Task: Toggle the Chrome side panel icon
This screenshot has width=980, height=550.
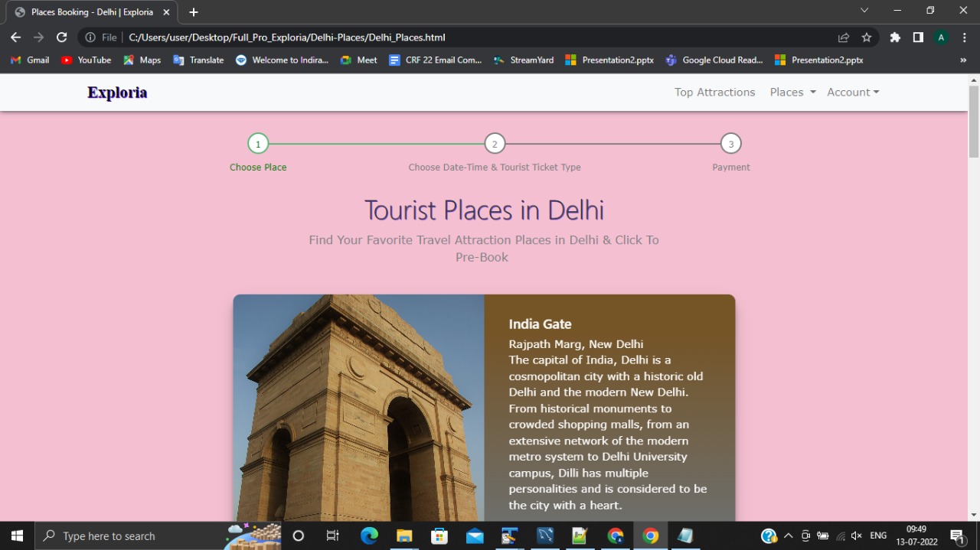Action: (918, 37)
